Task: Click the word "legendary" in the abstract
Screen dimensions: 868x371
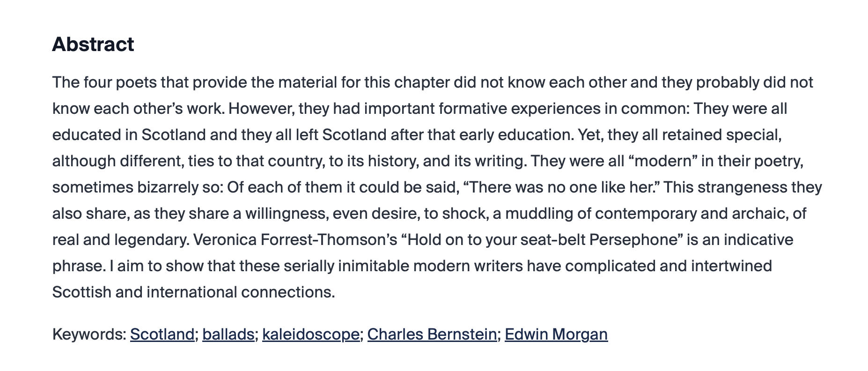Action: point(151,239)
